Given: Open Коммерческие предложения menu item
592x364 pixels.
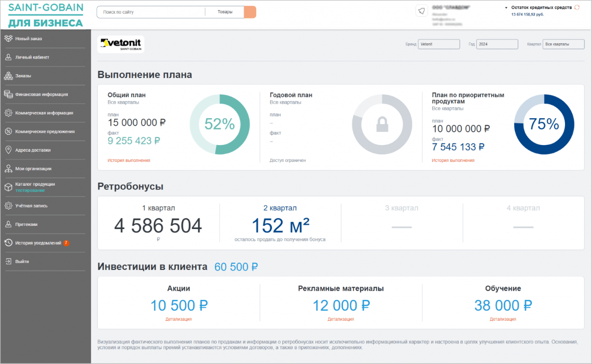Looking at the screenshot, I should click(x=45, y=131).
